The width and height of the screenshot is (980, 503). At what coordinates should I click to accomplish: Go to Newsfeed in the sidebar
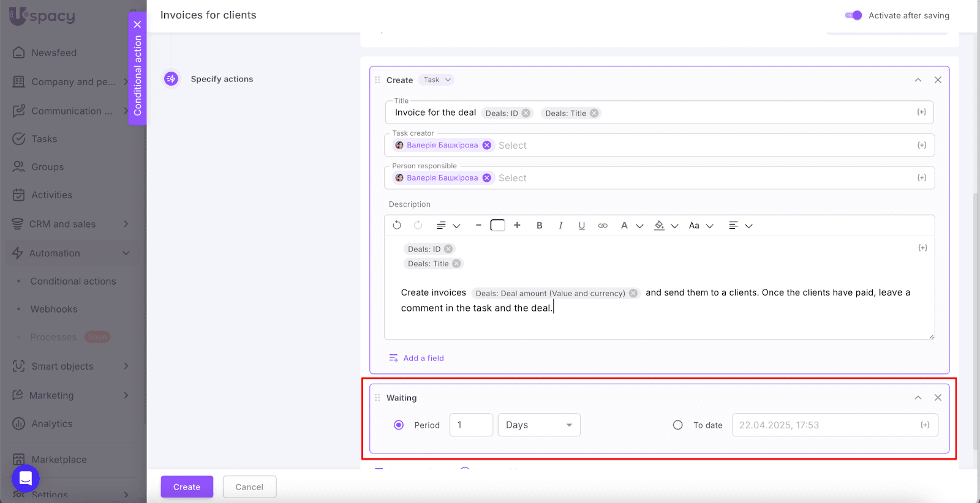click(x=54, y=53)
